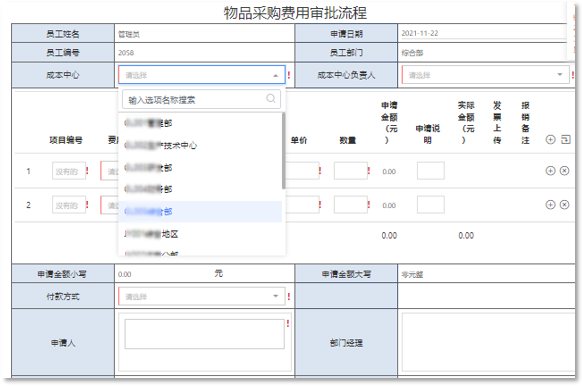
Task: Click the dropdown list scrollbar
Action: 284,151
